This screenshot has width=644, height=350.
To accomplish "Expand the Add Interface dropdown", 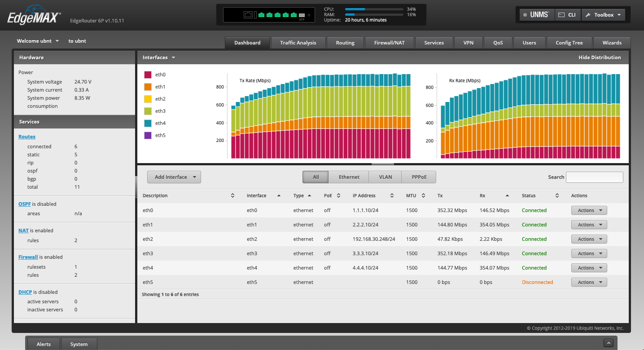I will [x=174, y=177].
